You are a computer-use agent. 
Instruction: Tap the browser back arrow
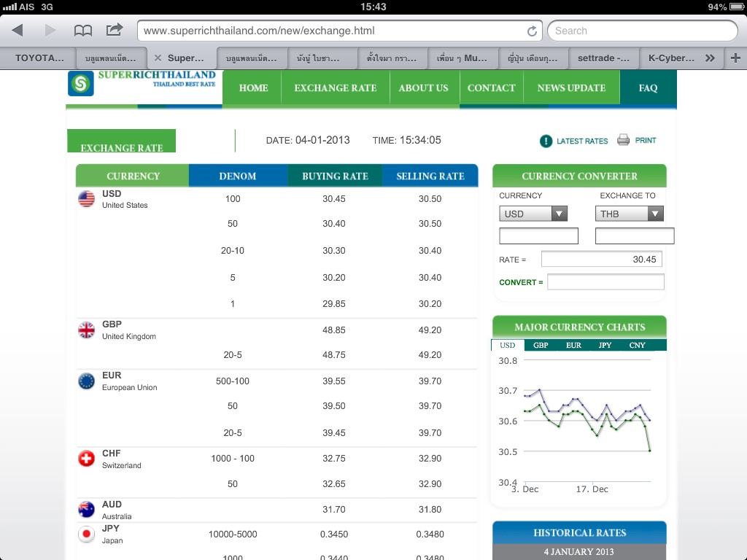18,31
